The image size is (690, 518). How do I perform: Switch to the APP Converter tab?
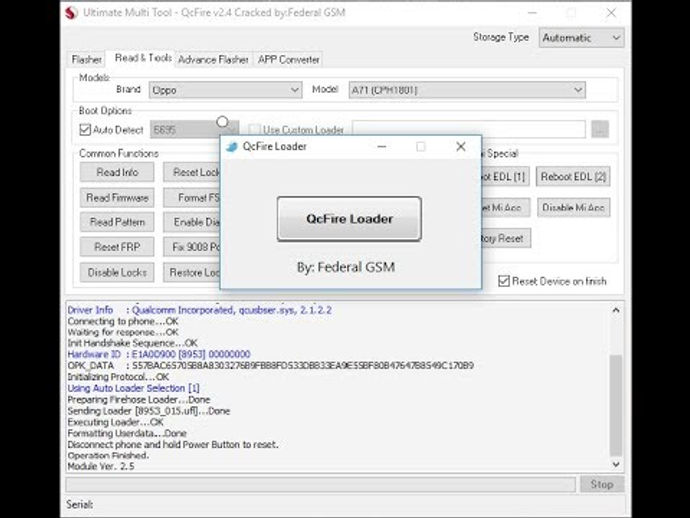point(289,59)
